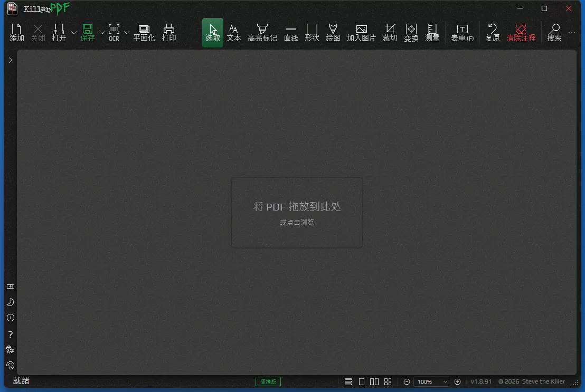
Task: Expand the dropdown arrow beside 打开
Action: click(74, 33)
